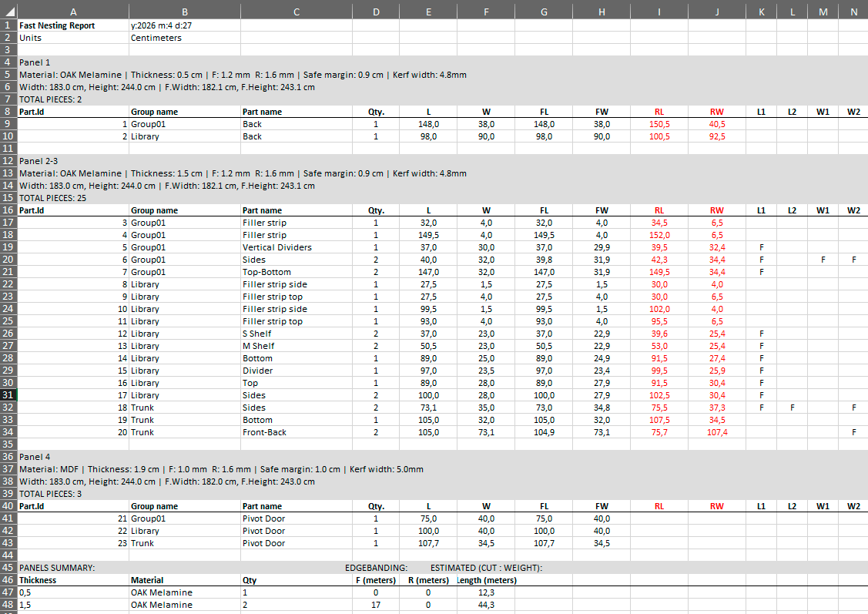Click L value 149,5

428,235
